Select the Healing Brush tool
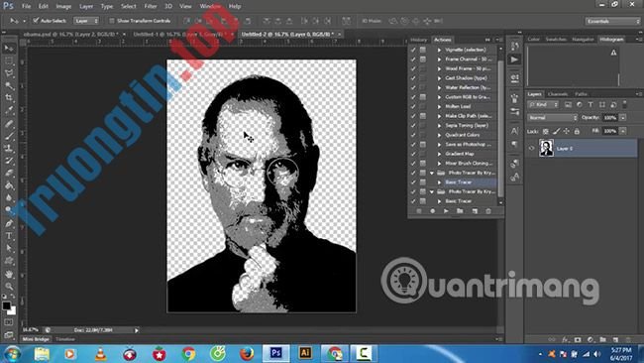Image resolution: width=644 pixels, height=363 pixels. (x=9, y=123)
